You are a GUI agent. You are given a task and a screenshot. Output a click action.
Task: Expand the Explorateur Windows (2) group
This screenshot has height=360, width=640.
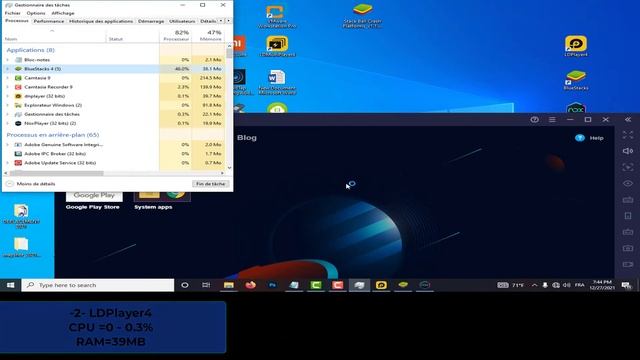[x=7, y=105]
